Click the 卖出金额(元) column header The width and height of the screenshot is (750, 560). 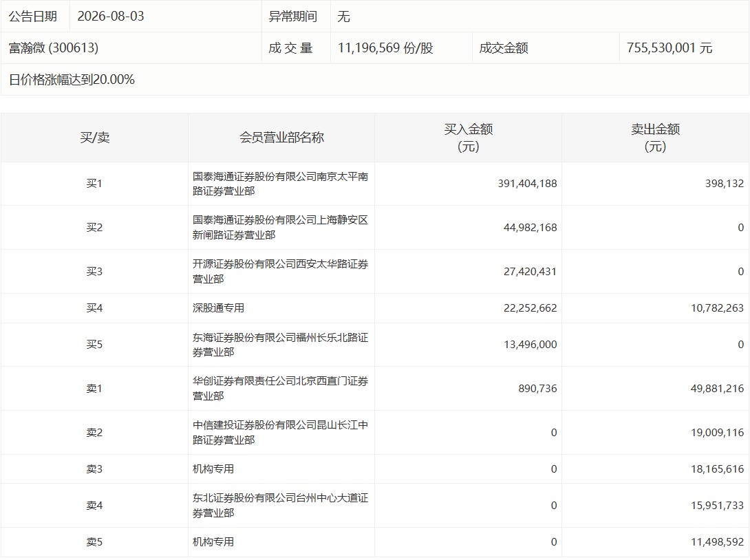pos(655,138)
